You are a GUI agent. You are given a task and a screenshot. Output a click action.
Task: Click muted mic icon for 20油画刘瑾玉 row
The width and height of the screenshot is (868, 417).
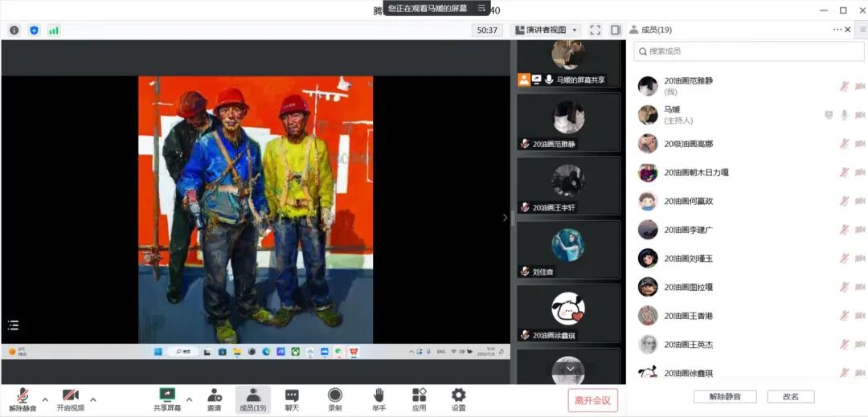pyautogui.click(x=844, y=258)
